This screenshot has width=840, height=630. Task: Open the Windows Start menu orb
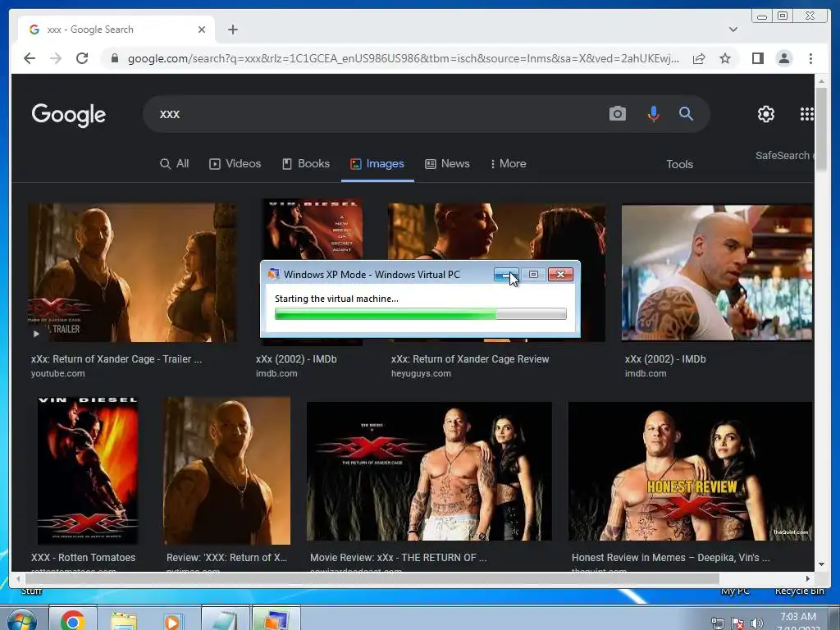coord(22,620)
